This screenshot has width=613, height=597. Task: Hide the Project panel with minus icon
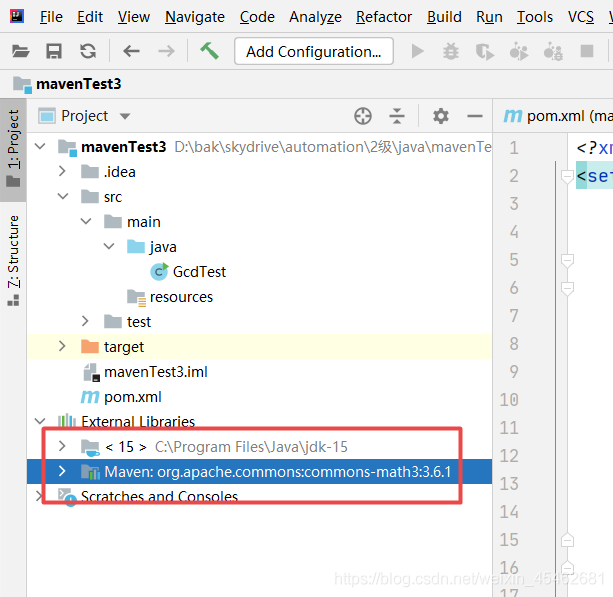475,116
